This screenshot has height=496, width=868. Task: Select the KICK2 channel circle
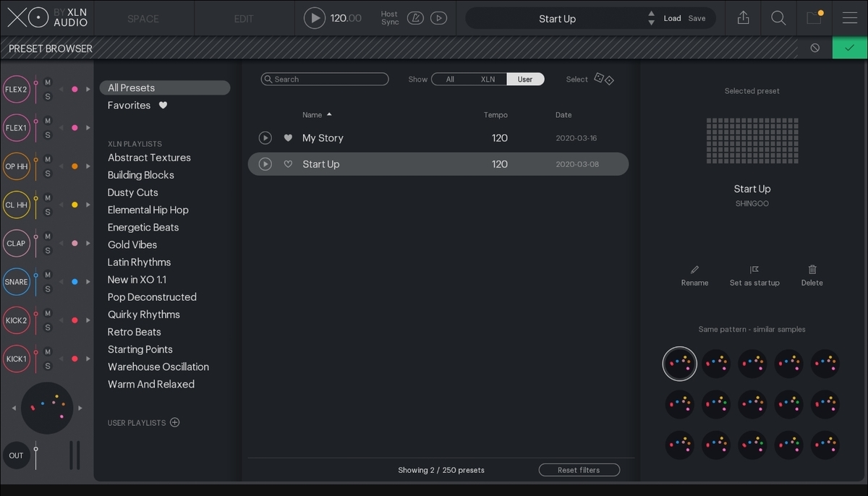(x=16, y=320)
